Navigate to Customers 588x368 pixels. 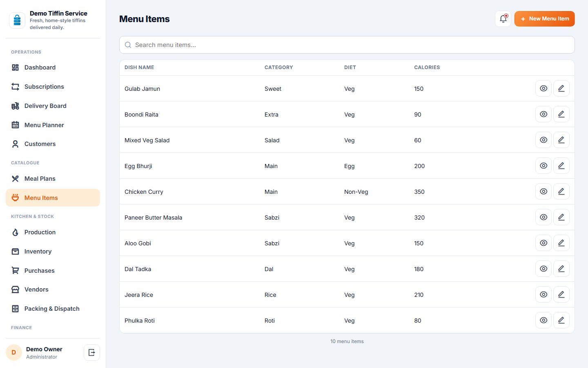pos(53,144)
